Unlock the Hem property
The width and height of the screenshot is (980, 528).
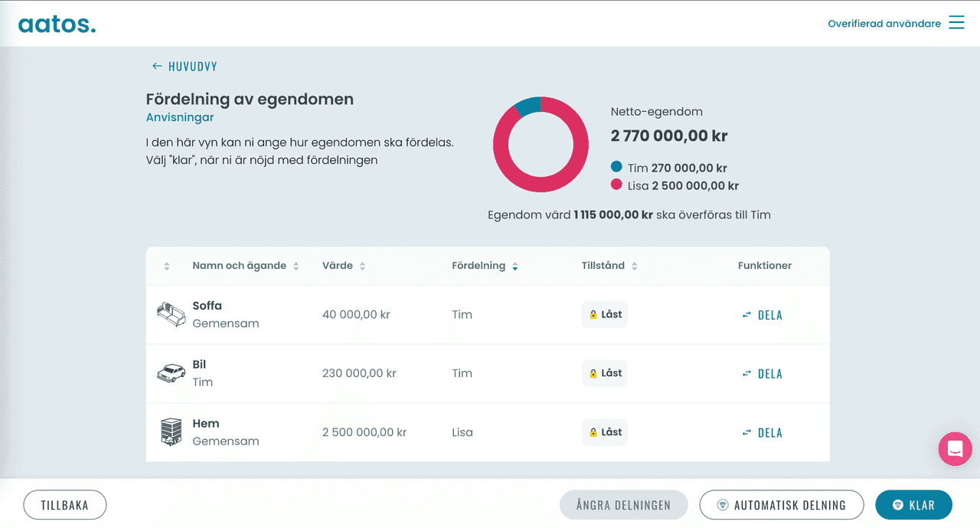(x=604, y=432)
